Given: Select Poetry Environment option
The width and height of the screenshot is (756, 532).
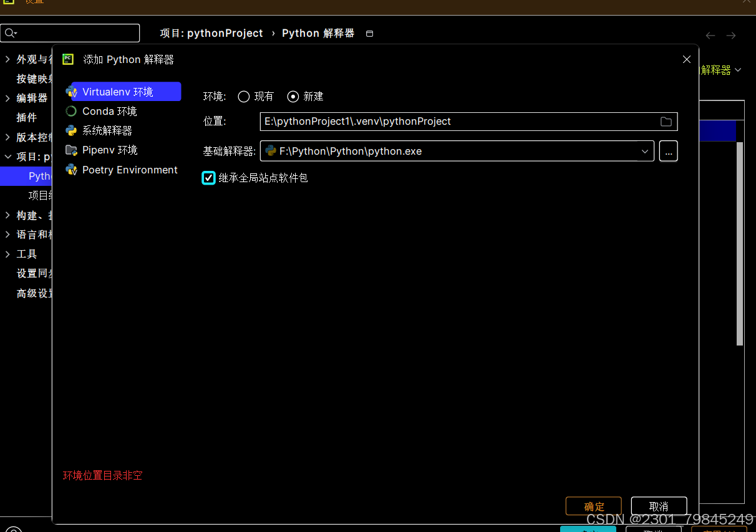Looking at the screenshot, I should point(130,170).
